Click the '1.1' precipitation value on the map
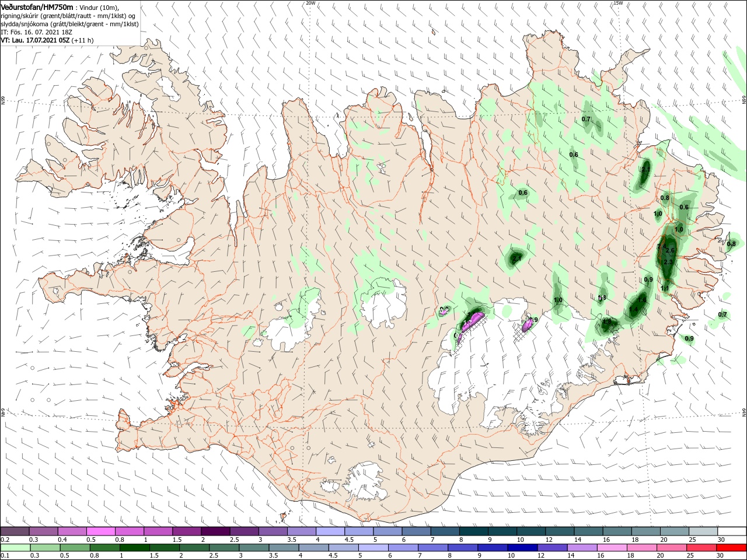The height and width of the screenshot is (560, 747). (665, 288)
